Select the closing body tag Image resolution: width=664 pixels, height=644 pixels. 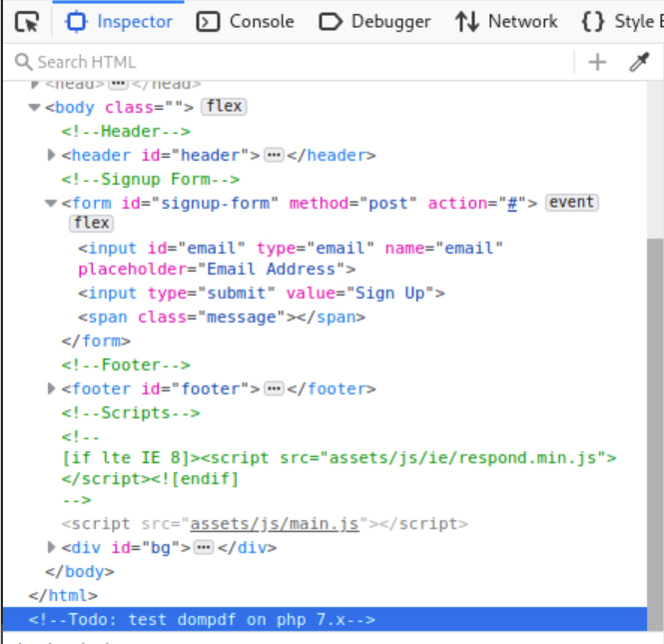pos(80,571)
